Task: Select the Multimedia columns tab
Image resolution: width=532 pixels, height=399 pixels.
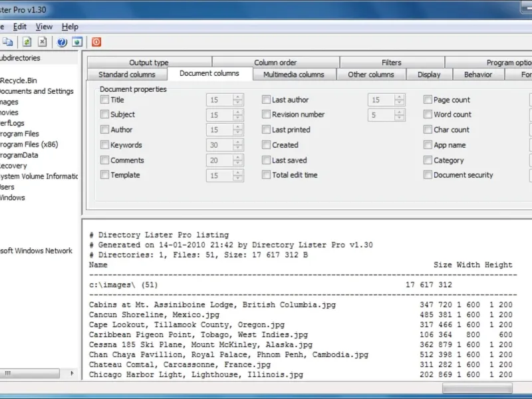Action: [x=294, y=74]
